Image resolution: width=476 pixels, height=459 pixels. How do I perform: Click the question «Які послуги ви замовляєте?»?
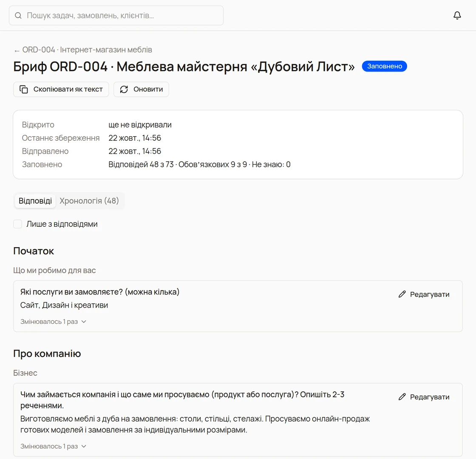pyautogui.click(x=71, y=292)
